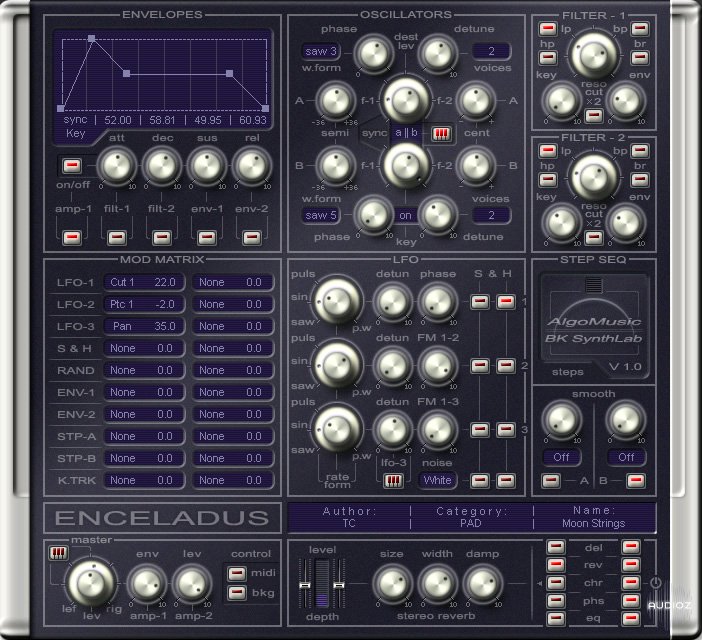Toggle the left del effect switch

coord(556,547)
